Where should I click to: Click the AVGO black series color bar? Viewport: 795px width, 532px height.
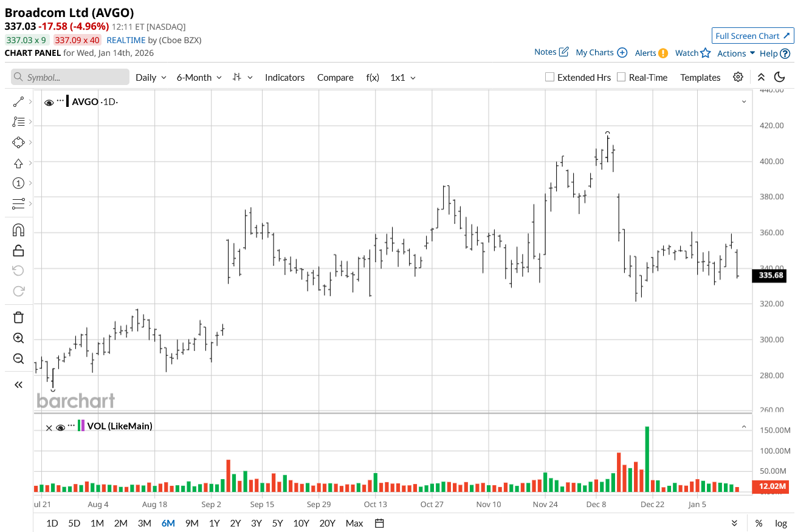(x=67, y=101)
